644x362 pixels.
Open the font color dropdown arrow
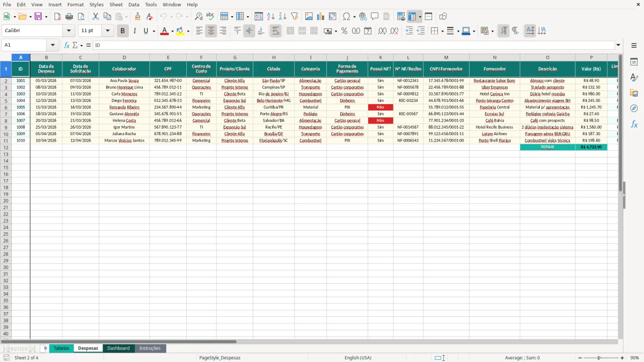172,31
